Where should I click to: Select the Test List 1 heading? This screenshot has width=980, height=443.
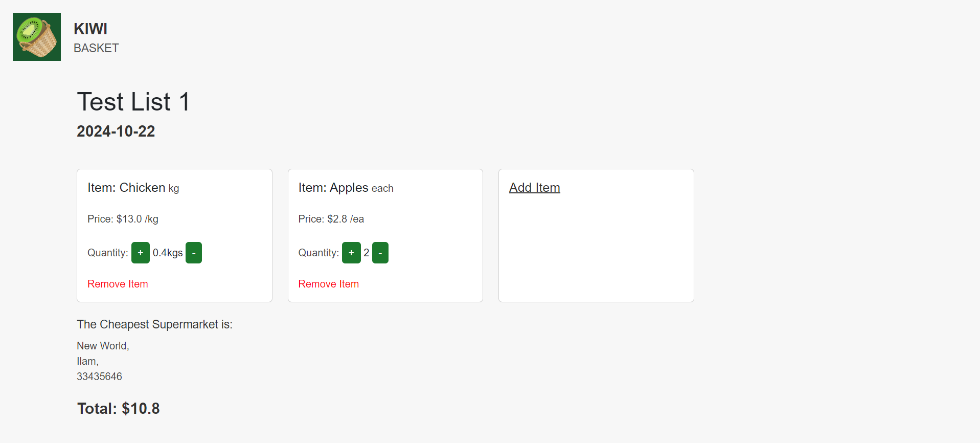[133, 101]
